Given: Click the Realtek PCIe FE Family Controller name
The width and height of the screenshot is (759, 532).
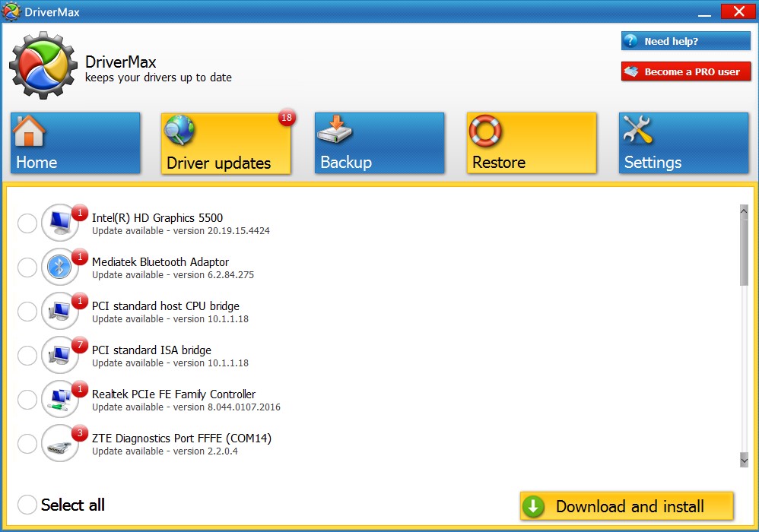Looking at the screenshot, I should (173, 394).
